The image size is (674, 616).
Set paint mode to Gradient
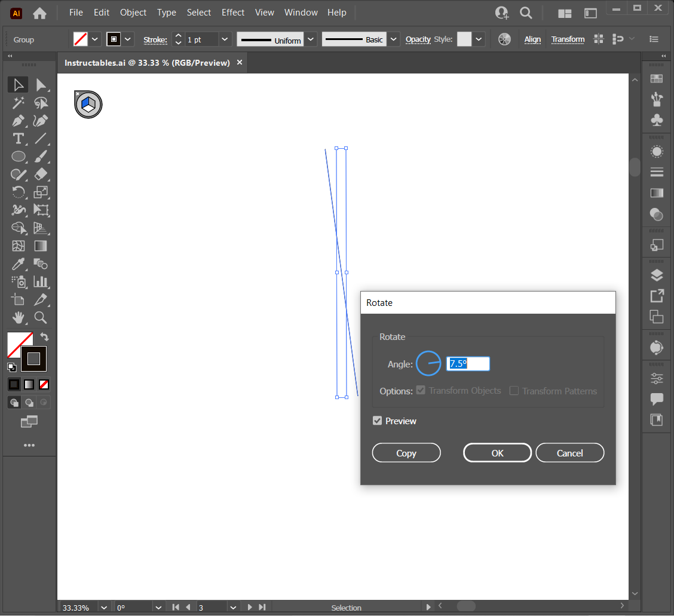coord(29,384)
